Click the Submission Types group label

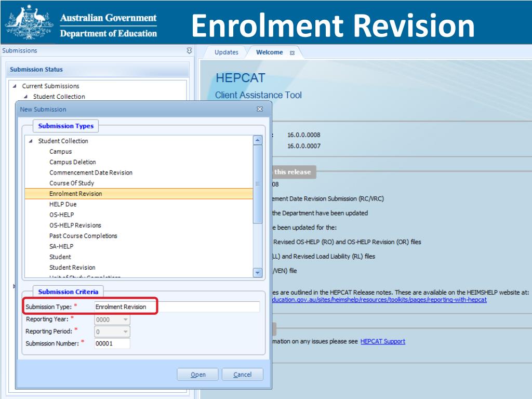tap(66, 126)
